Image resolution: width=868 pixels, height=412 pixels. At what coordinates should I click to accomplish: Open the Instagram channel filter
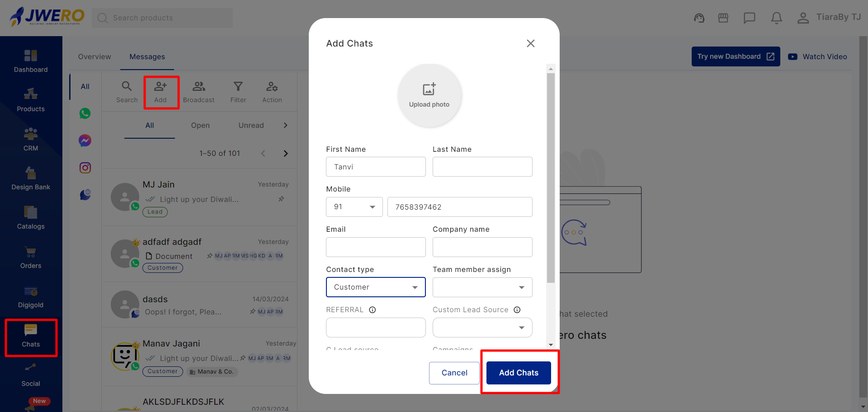[85, 168]
